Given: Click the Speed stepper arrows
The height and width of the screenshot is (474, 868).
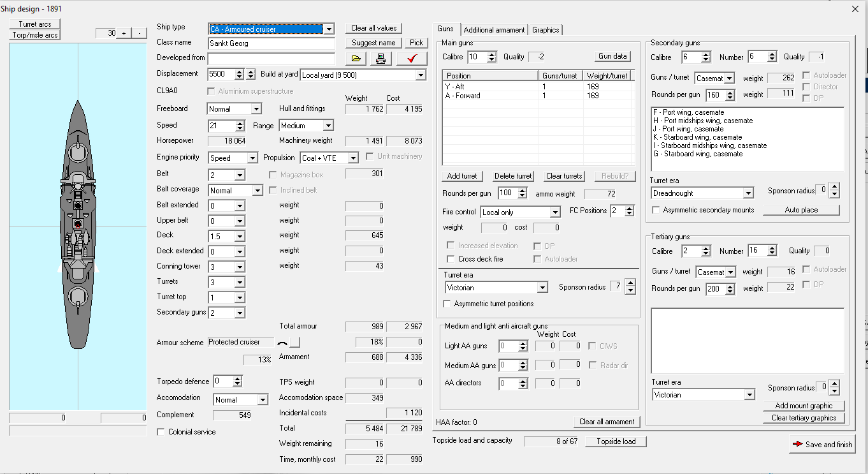Looking at the screenshot, I should pyautogui.click(x=240, y=126).
